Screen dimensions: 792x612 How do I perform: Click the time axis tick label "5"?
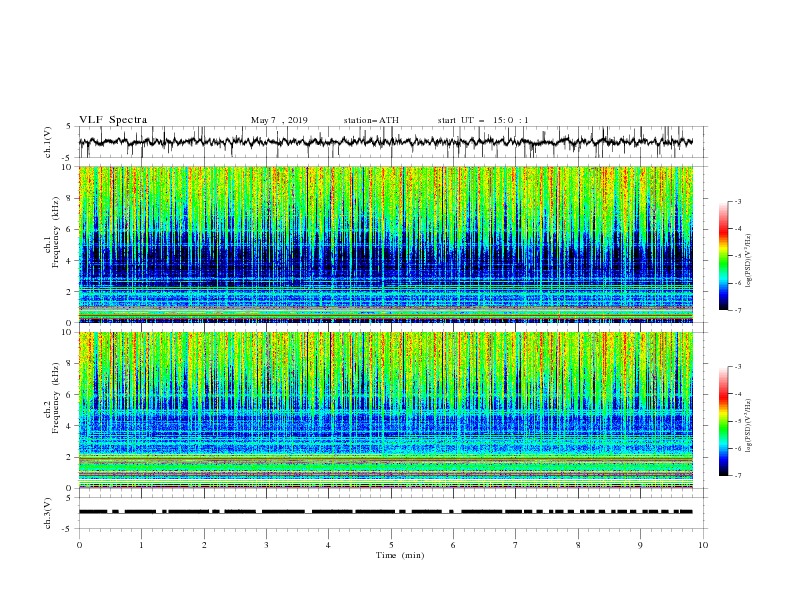[391, 545]
